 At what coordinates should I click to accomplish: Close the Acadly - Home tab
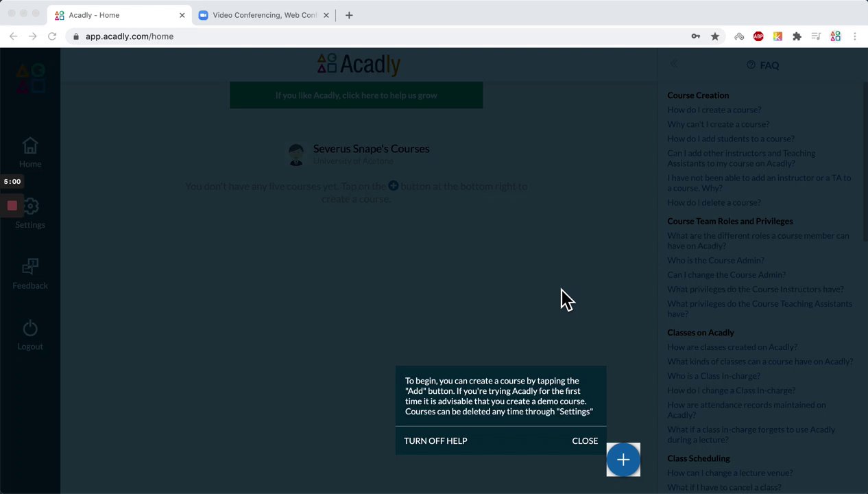(x=182, y=15)
